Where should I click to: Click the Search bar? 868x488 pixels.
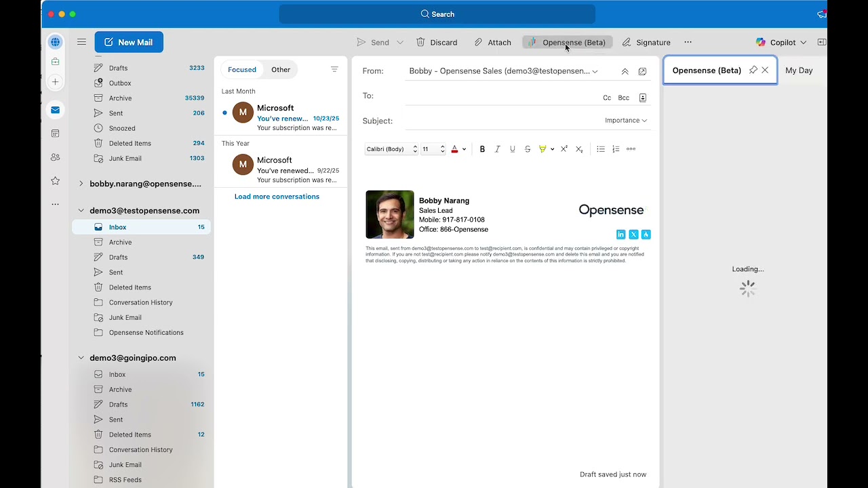click(437, 14)
